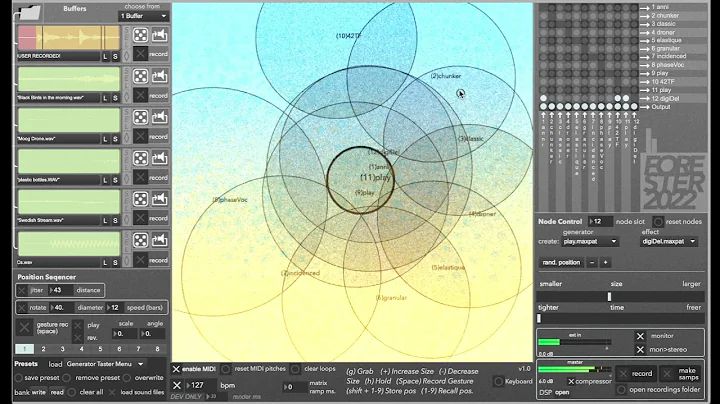Decrease node size with the minus button
Viewport: 720px width, 404px height.
coord(592,263)
